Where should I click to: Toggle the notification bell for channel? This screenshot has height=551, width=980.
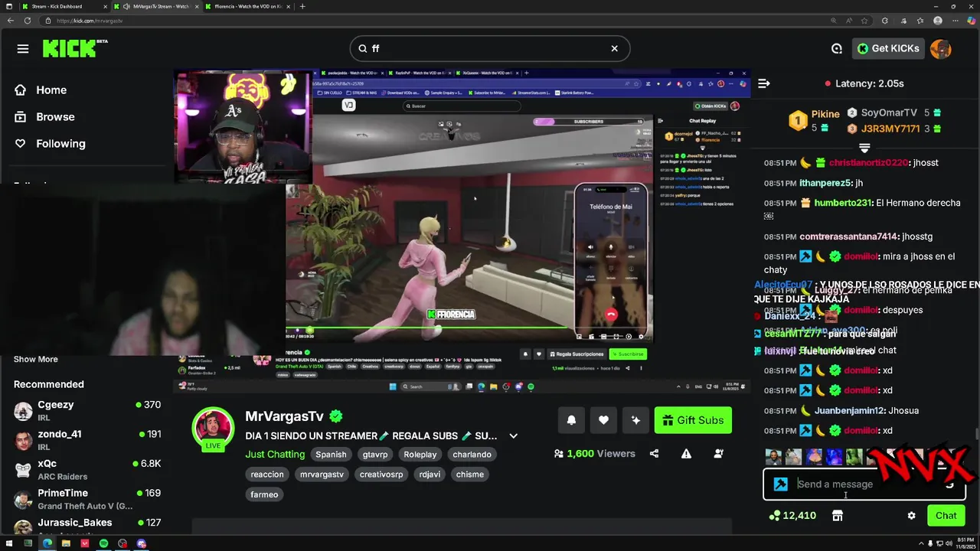click(571, 419)
